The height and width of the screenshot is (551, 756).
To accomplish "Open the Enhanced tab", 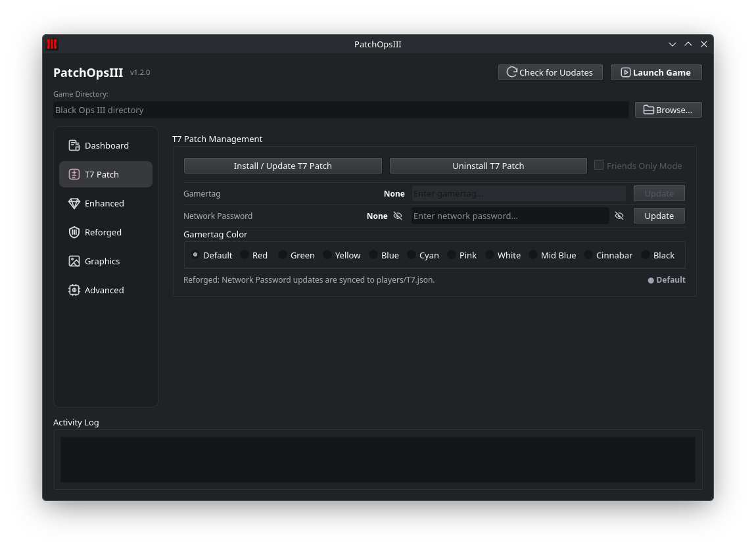I will click(106, 203).
